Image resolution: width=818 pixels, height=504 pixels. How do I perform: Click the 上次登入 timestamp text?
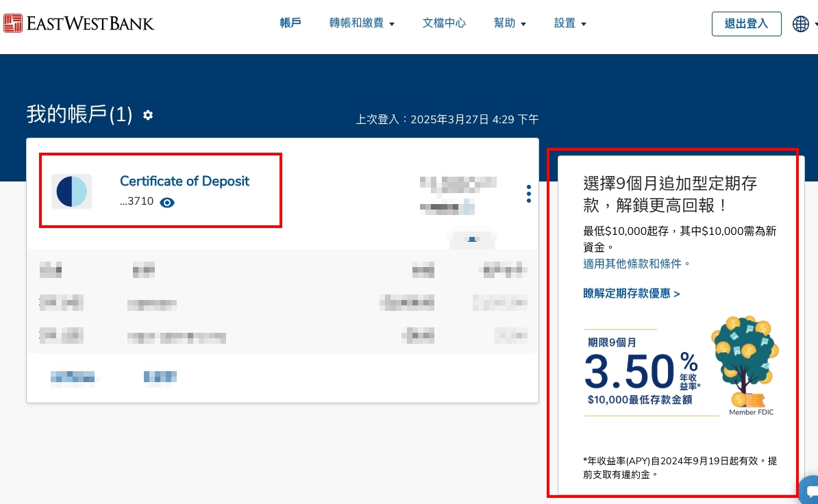tap(447, 119)
